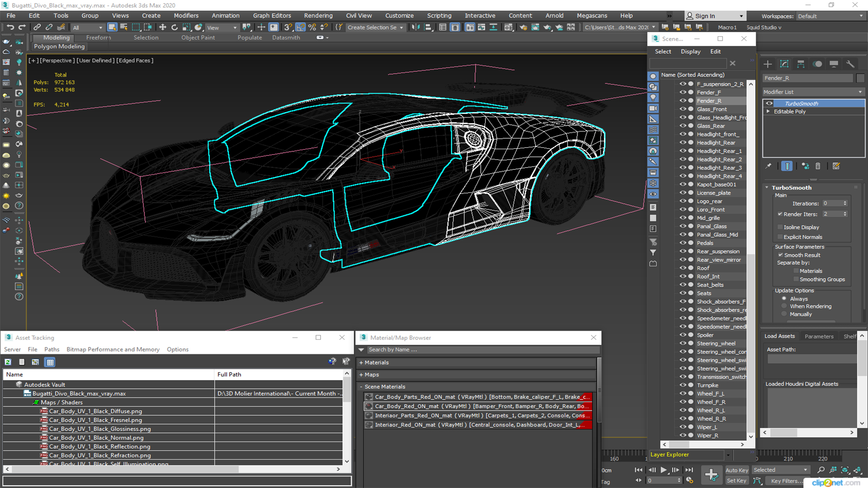Expand the Editable Poly stack entry
Screen dimensions: 868x488
768,112
